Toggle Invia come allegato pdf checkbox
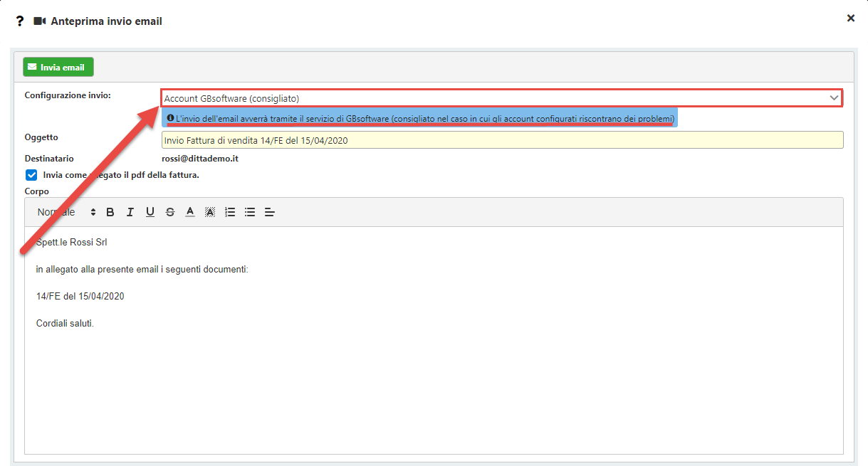Image resolution: width=868 pixels, height=466 pixels. [31, 175]
